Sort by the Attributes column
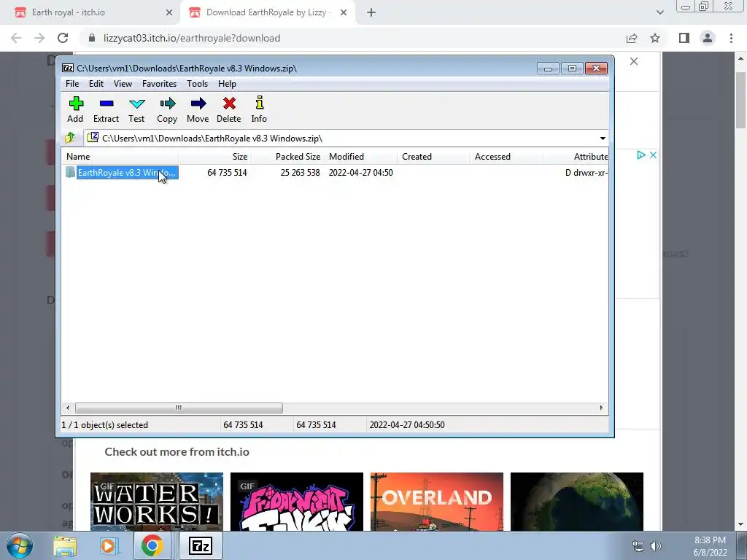 (576, 157)
